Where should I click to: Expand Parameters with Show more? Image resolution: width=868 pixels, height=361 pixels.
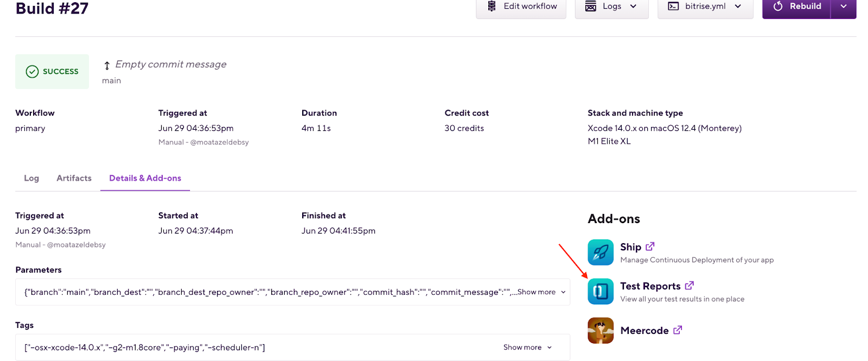tap(541, 292)
